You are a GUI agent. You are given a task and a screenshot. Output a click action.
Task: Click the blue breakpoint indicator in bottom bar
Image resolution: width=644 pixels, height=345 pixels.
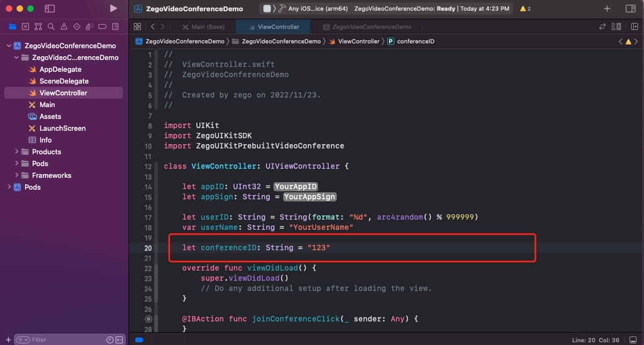coord(139,340)
